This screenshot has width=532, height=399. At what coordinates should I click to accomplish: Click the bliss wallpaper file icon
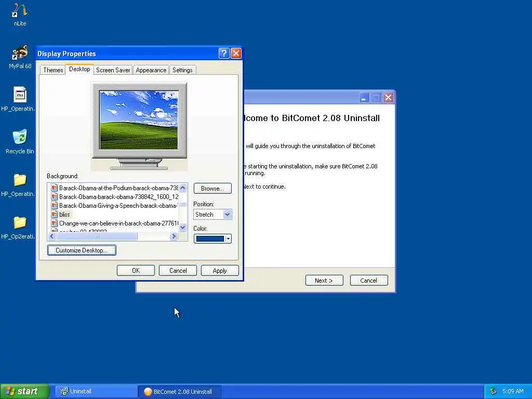point(54,215)
